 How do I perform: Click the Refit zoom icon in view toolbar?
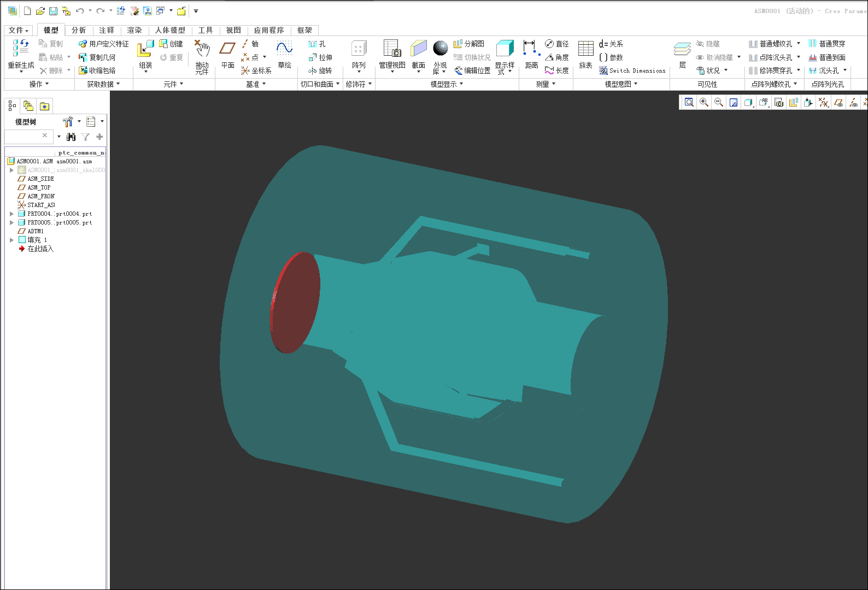(689, 103)
